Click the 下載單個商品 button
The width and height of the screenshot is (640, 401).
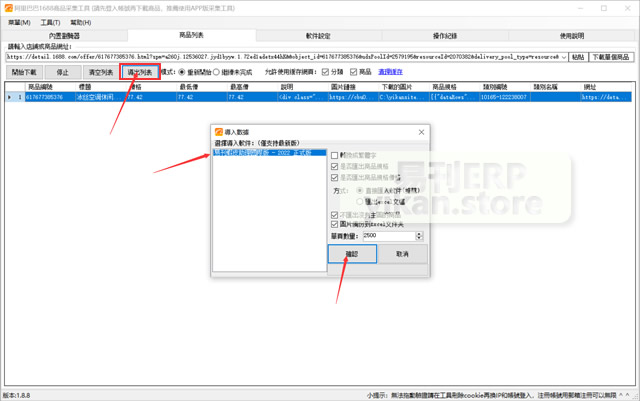612,57
